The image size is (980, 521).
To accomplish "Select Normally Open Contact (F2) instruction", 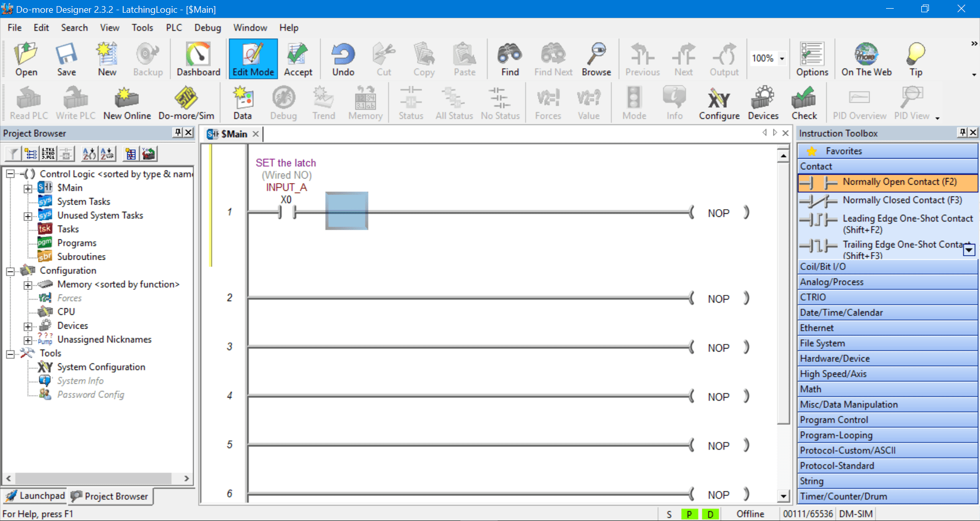I will tap(887, 182).
